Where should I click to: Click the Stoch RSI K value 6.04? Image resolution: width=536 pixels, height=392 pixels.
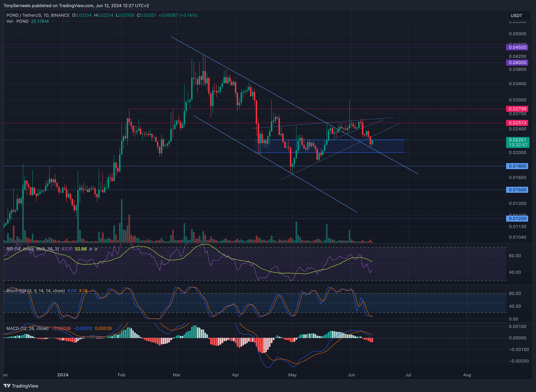[x=72, y=291]
